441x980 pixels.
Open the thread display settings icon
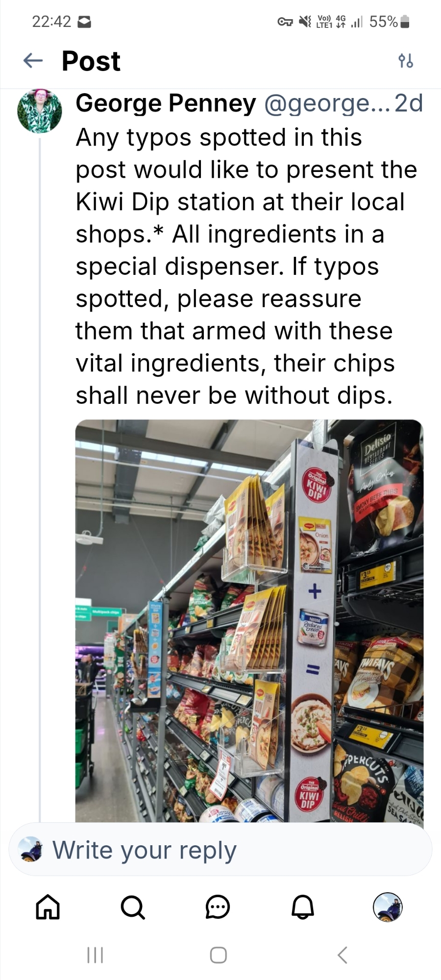(x=406, y=61)
